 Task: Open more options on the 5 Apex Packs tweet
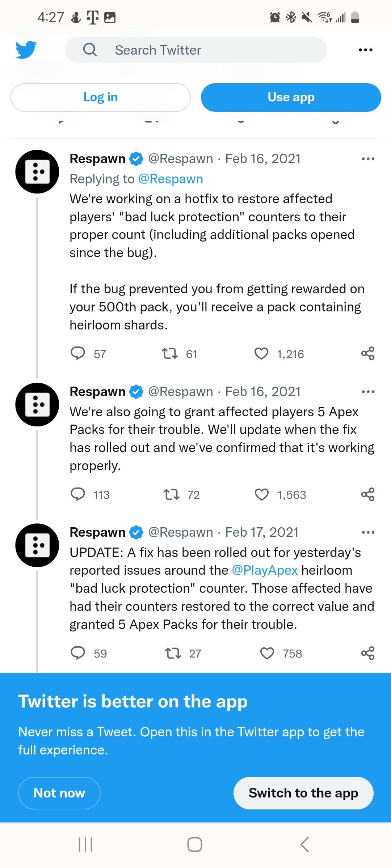click(368, 392)
